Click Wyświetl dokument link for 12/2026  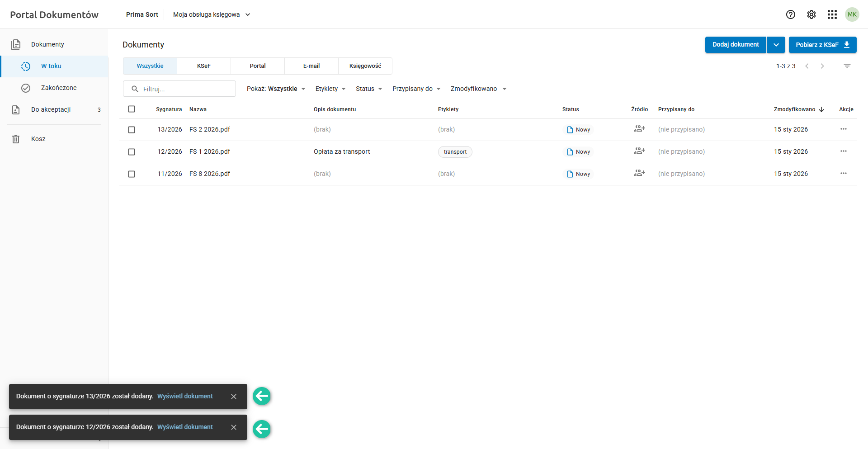[185, 427]
